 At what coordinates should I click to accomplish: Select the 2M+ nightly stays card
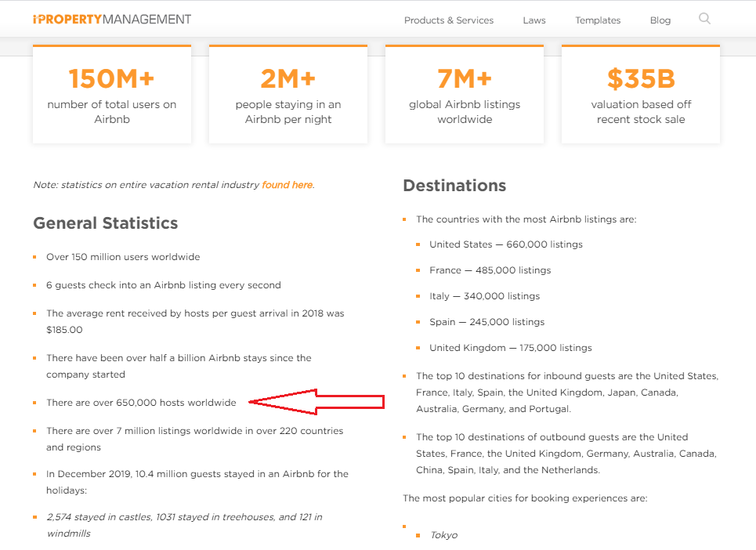[x=288, y=94]
